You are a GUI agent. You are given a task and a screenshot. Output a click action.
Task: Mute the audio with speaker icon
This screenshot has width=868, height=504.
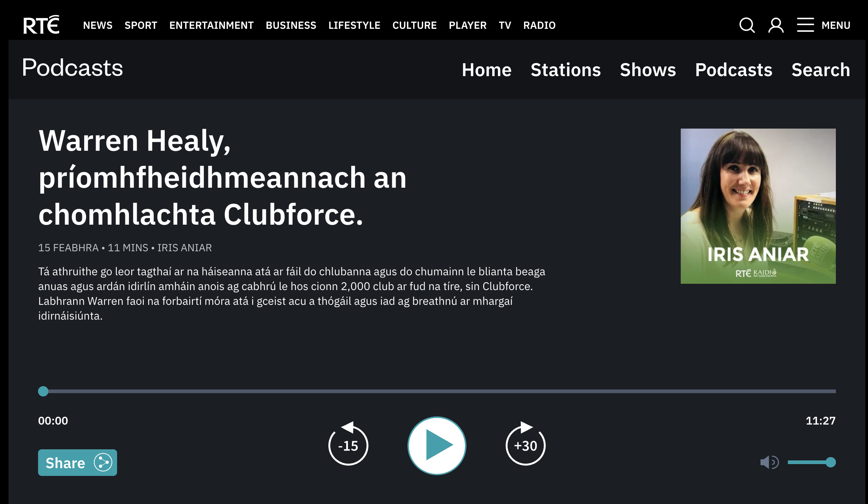[769, 462]
